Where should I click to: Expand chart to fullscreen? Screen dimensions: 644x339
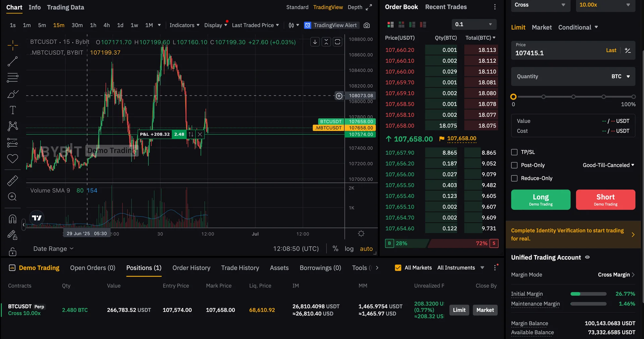pyautogui.click(x=369, y=7)
